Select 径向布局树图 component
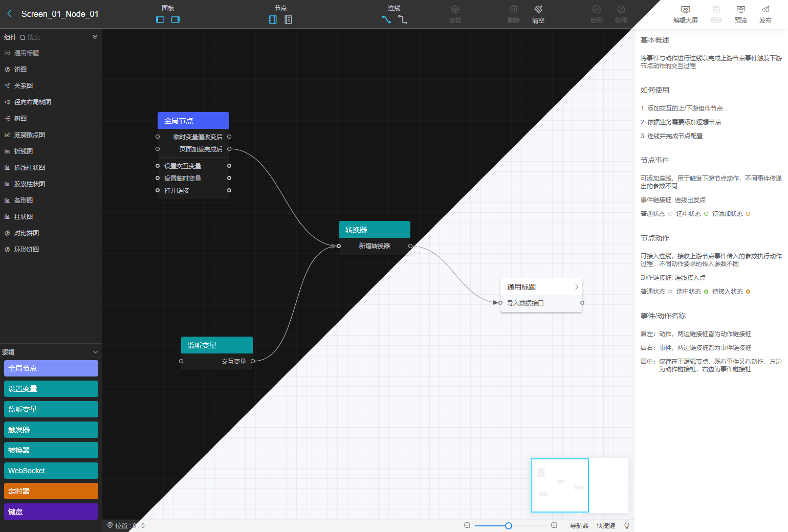The width and height of the screenshot is (788, 532). point(51,102)
